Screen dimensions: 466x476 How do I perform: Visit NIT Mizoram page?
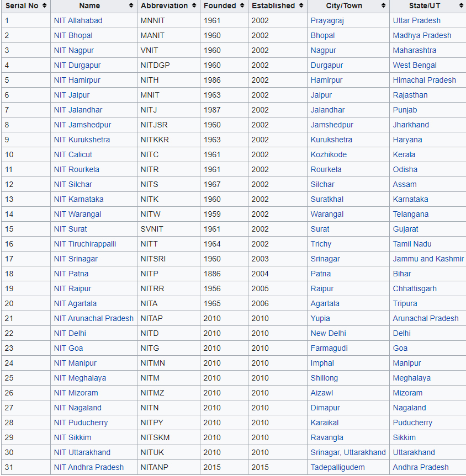pos(76,393)
